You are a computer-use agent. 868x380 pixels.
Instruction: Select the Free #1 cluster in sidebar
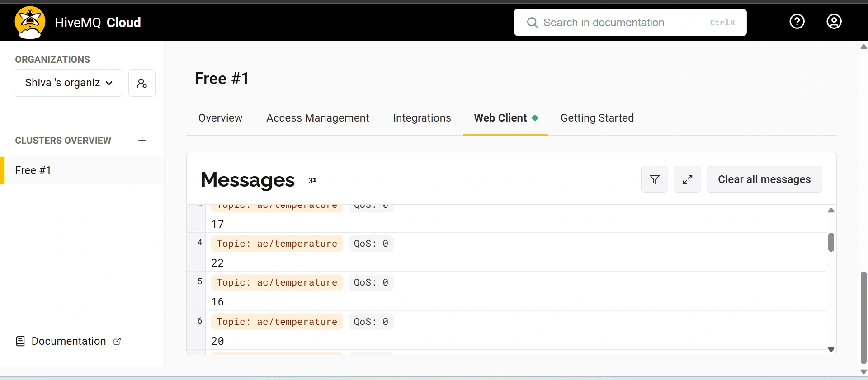(82, 170)
